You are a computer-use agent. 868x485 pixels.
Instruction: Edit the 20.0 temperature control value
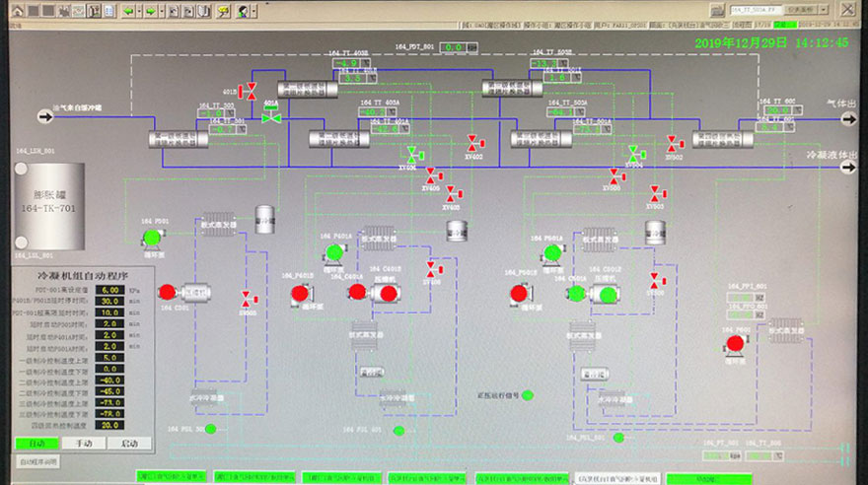point(109,424)
